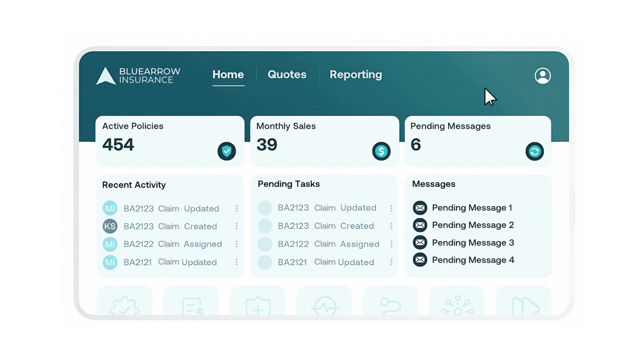Click BA2123 Claim Created text in Recent Activity

coord(170,226)
